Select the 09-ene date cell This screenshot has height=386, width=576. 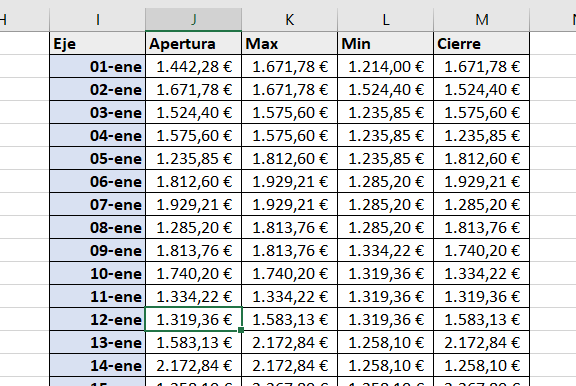tap(98, 250)
